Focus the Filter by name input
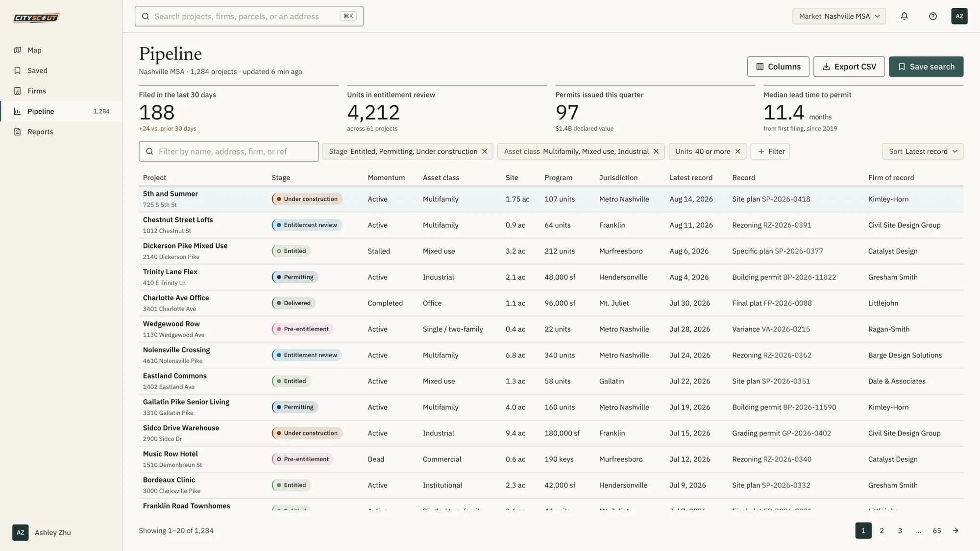This screenshot has height=551, width=980. click(228, 151)
